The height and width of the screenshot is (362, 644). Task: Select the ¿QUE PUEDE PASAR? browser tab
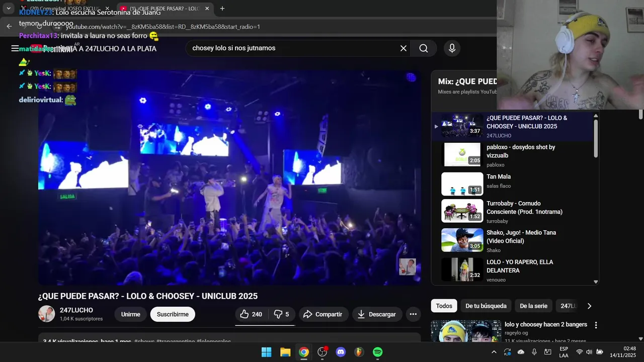(164, 9)
